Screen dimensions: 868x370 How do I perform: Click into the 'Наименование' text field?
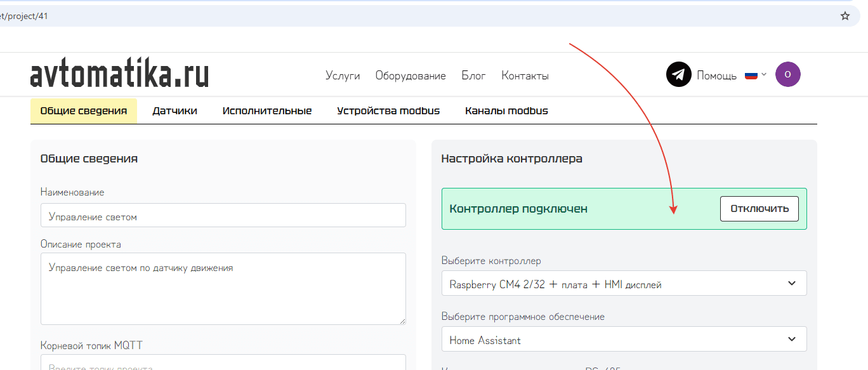[x=223, y=216]
